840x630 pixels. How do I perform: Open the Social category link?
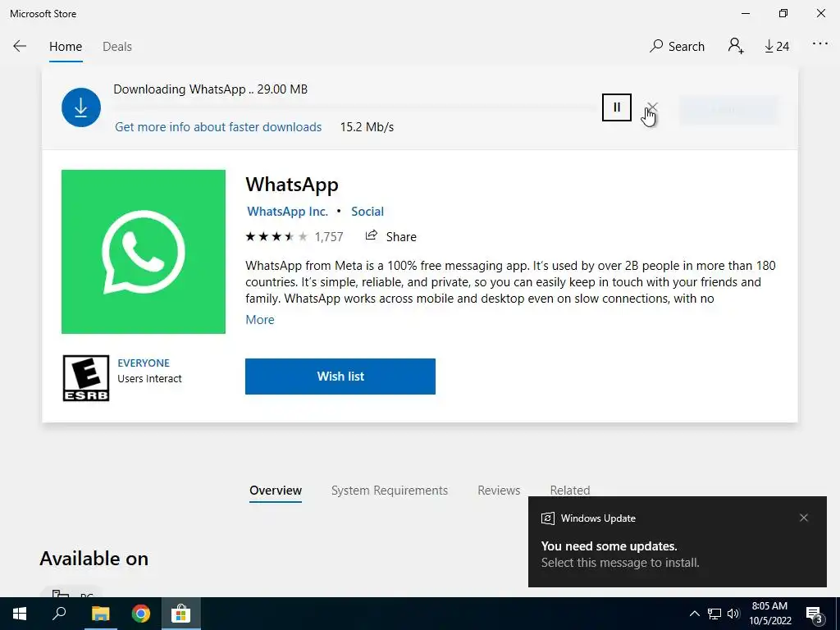click(x=367, y=212)
